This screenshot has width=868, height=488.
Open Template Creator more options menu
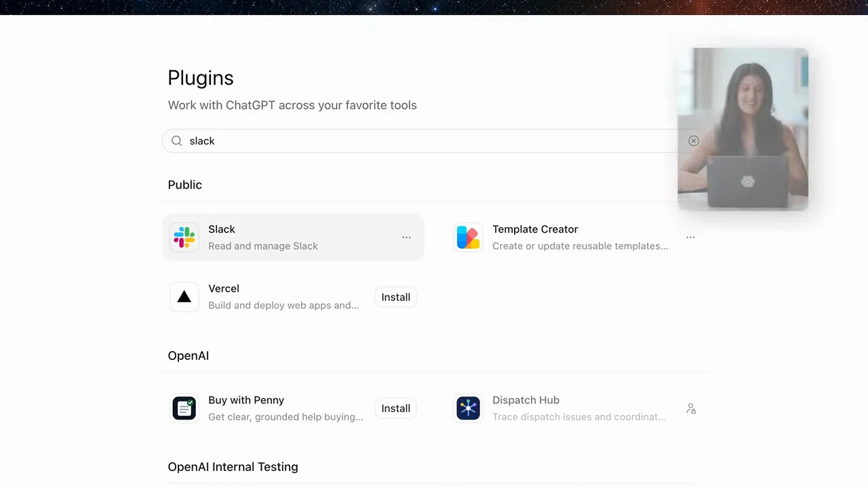pos(690,237)
